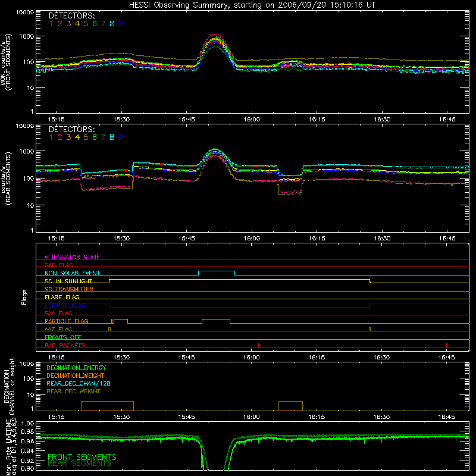
Task: Click the REAR_DEC_WEIGHT box near 16:08
Action: click(x=290, y=406)
